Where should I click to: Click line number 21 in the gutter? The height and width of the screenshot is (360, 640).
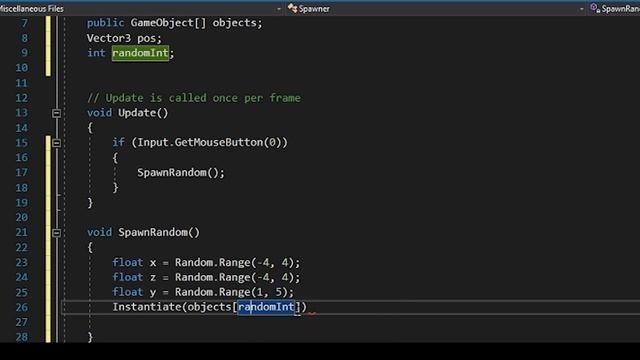[x=22, y=233]
